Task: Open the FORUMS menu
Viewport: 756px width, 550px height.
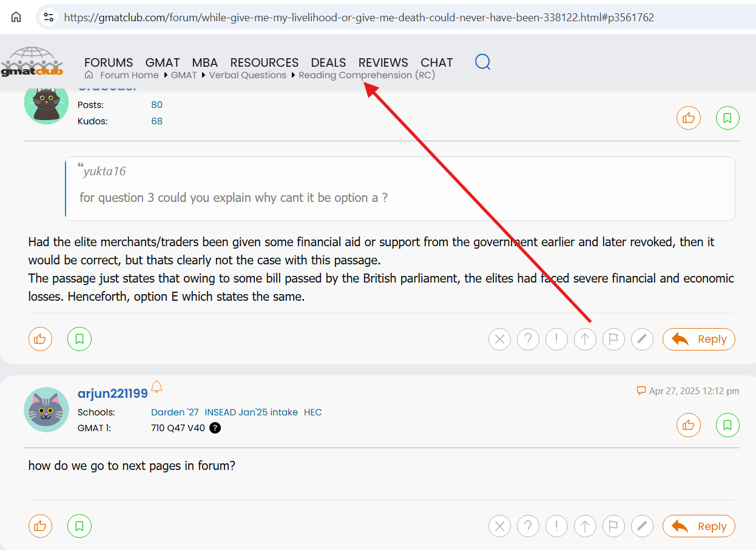Action: [109, 62]
